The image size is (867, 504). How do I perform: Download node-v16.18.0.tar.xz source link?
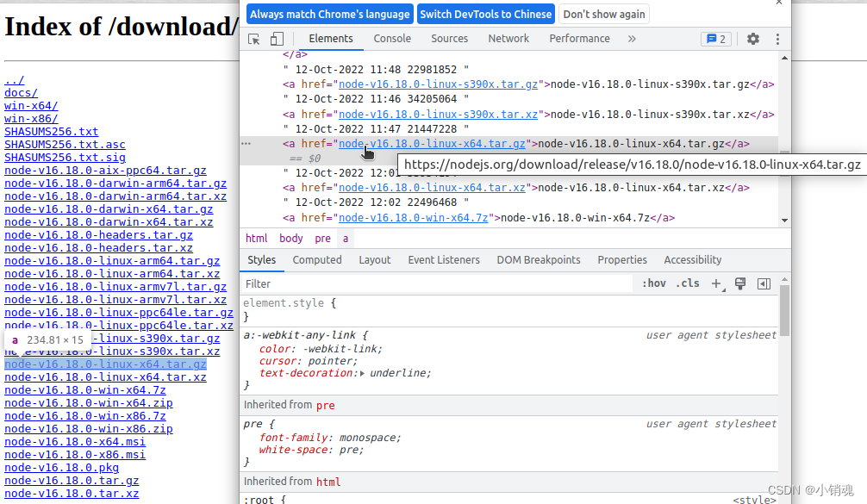point(72,494)
